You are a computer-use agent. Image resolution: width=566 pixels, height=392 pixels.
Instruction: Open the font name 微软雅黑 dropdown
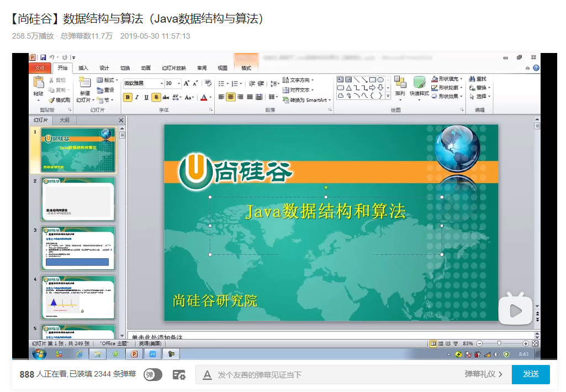tap(161, 83)
